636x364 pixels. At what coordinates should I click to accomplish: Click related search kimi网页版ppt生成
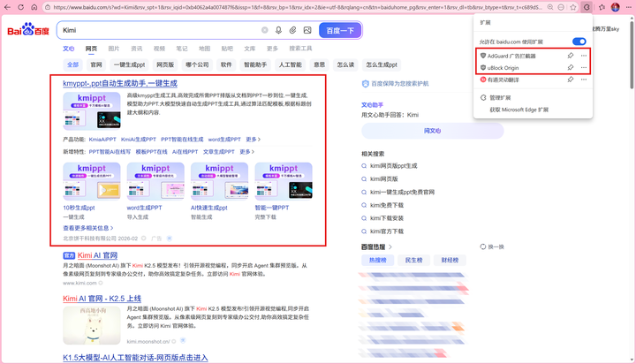pos(393,165)
